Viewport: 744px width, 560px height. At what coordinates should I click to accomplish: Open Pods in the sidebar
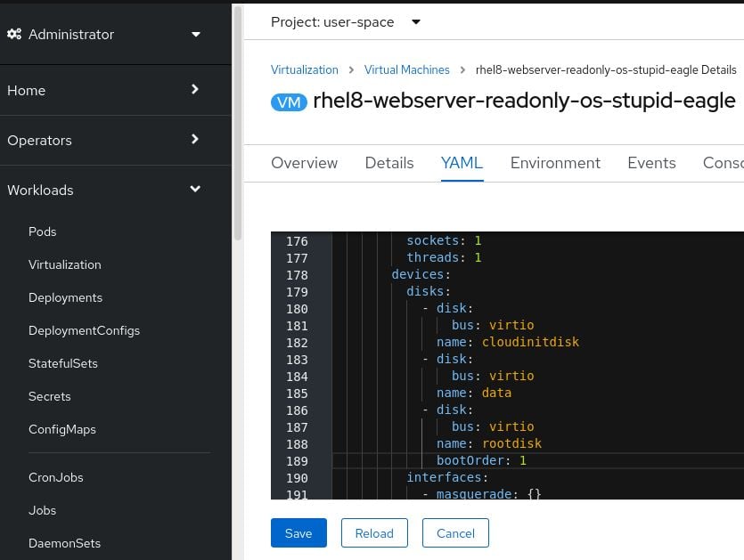click(43, 231)
